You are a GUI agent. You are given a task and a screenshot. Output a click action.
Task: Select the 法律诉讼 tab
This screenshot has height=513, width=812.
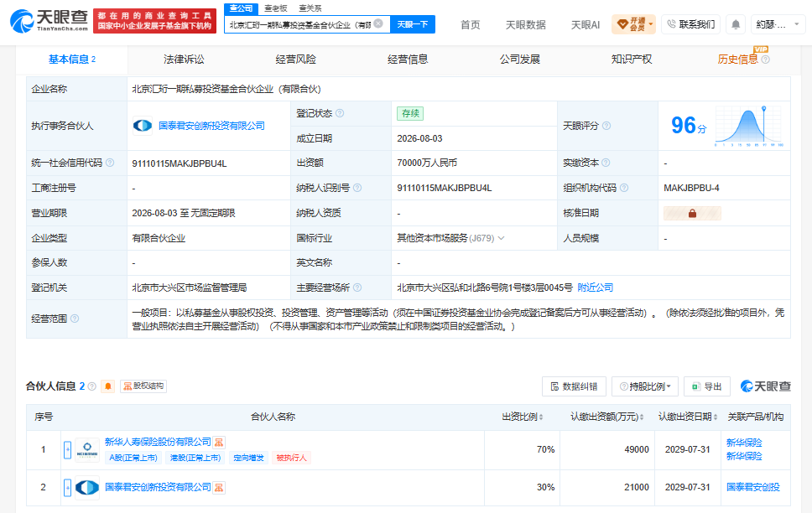click(184, 60)
